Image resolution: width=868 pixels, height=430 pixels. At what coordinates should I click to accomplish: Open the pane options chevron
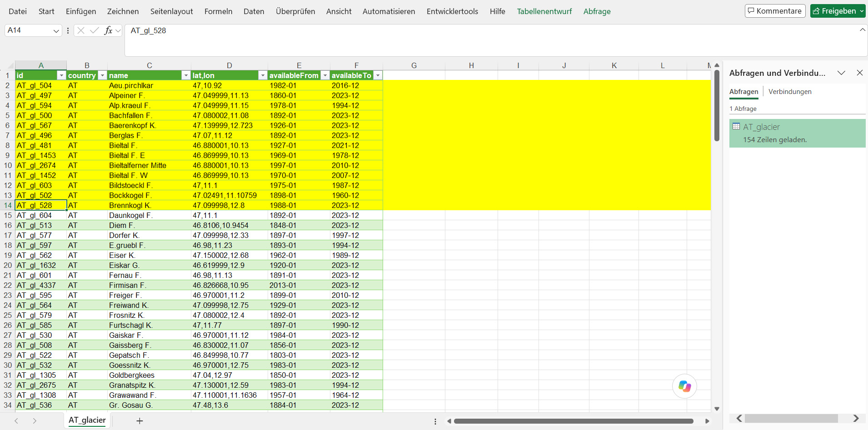click(841, 73)
